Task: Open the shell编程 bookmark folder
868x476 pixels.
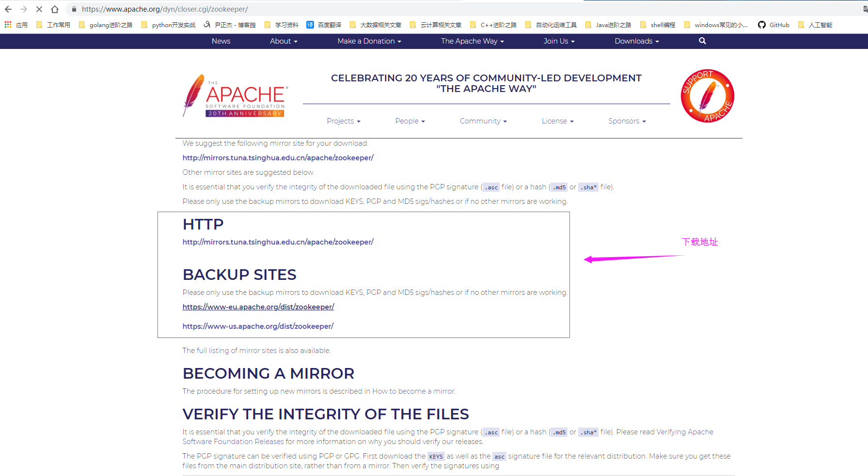Action: (658, 25)
